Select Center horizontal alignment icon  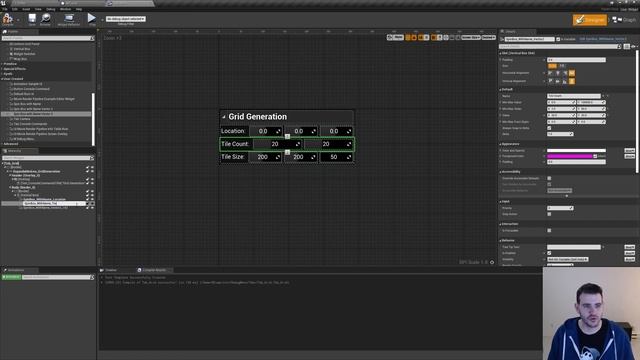(x=558, y=73)
